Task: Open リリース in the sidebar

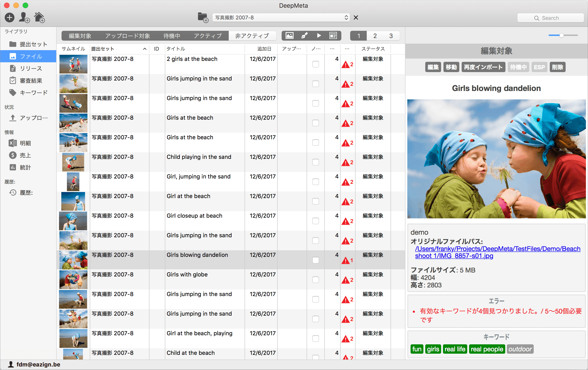Action: tap(28, 68)
